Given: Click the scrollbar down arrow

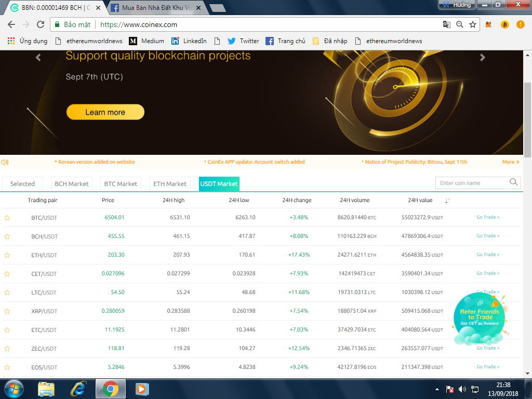Looking at the screenshot, I should pos(528,373).
